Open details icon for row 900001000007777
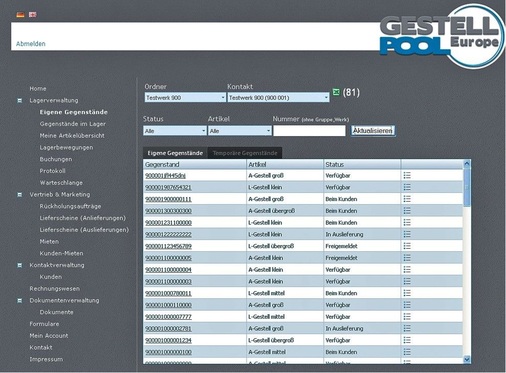506x373 pixels. [407, 317]
